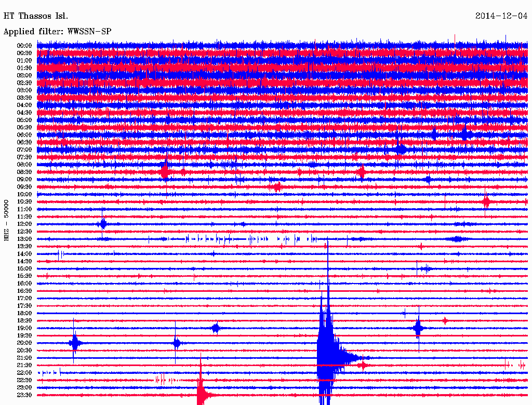
Task: Click the 19:00 time label
Action: click(x=24, y=328)
